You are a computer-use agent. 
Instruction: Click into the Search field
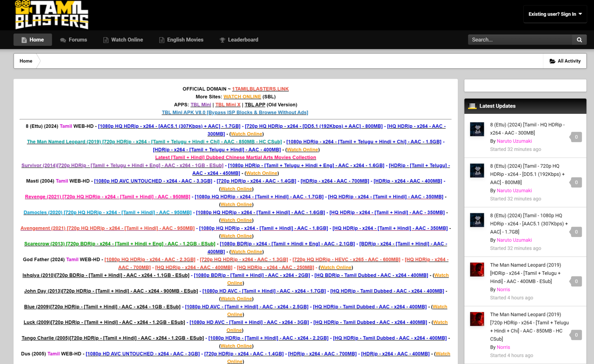[x=520, y=40]
